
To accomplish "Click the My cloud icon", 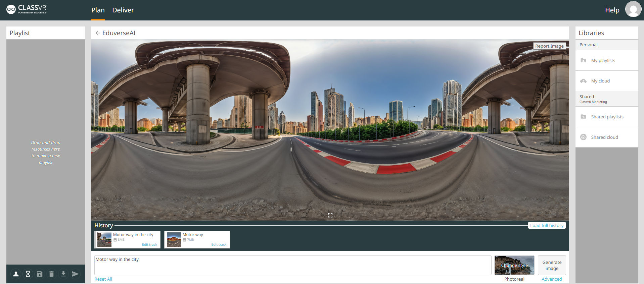I will click(584, 81).
